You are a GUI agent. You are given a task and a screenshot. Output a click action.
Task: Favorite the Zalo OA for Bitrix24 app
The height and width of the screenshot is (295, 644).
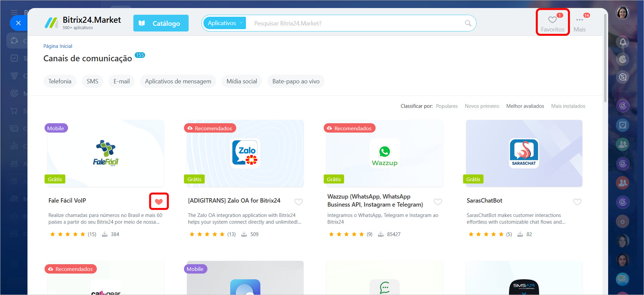(298, 202)
